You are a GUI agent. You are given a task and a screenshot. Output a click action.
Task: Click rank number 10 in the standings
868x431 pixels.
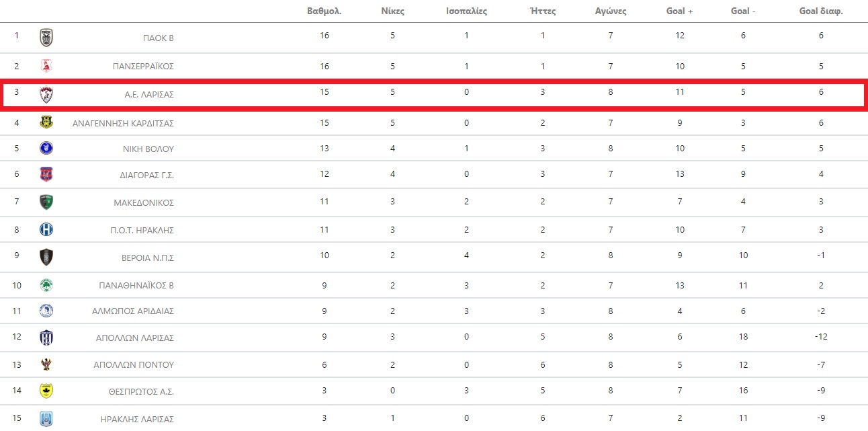pos(17,285)
